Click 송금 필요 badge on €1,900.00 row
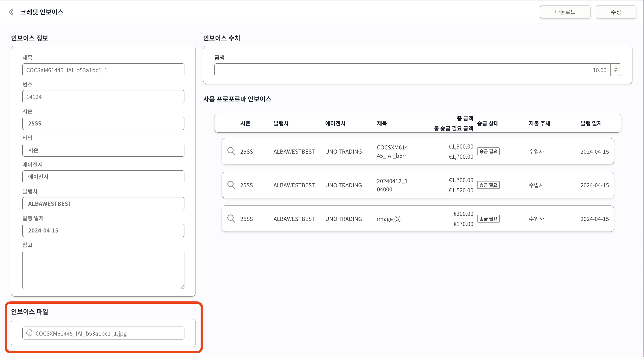 coord(488,151)
